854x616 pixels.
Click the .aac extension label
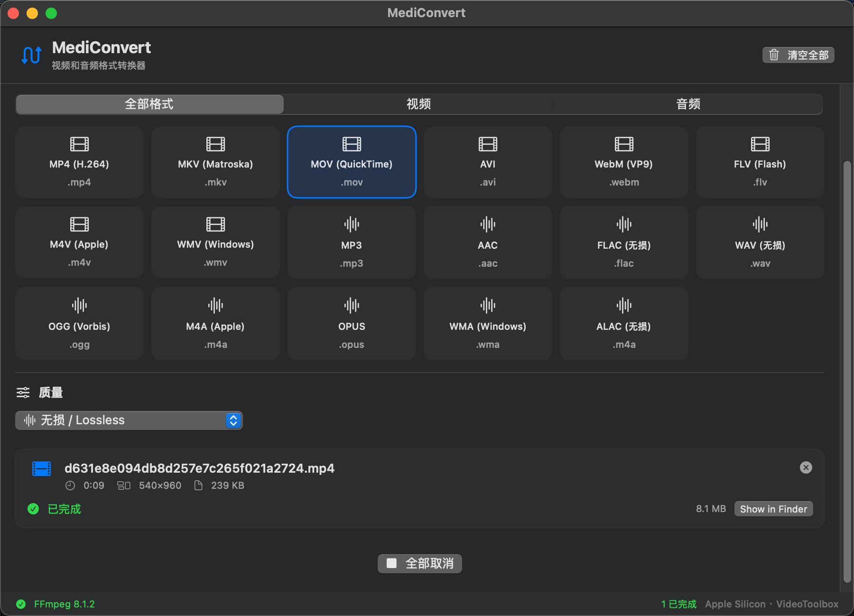point(488,263)
